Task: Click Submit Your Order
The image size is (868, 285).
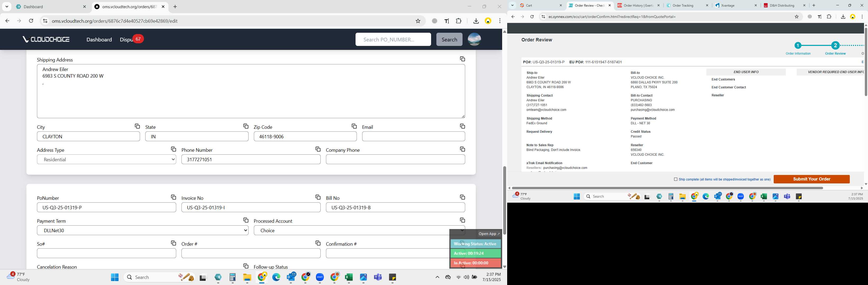Action: click(x=811, y=179)
